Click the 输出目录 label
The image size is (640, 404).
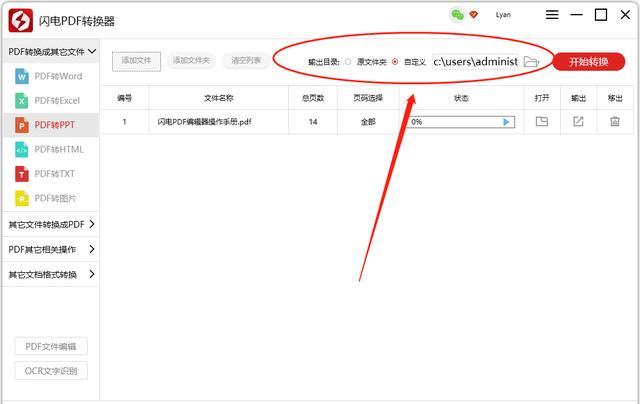[324, 62]
